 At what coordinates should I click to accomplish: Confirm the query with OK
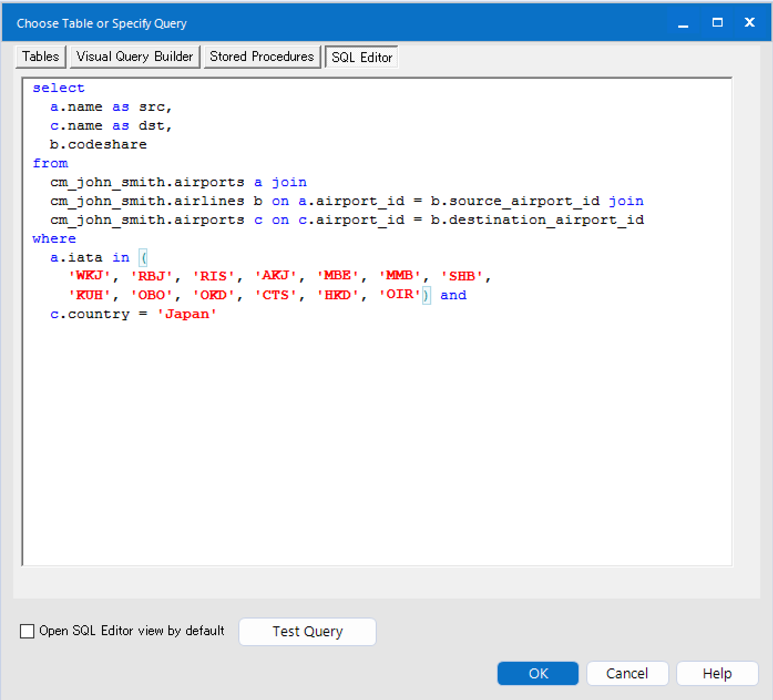click(x=537, y=673)
